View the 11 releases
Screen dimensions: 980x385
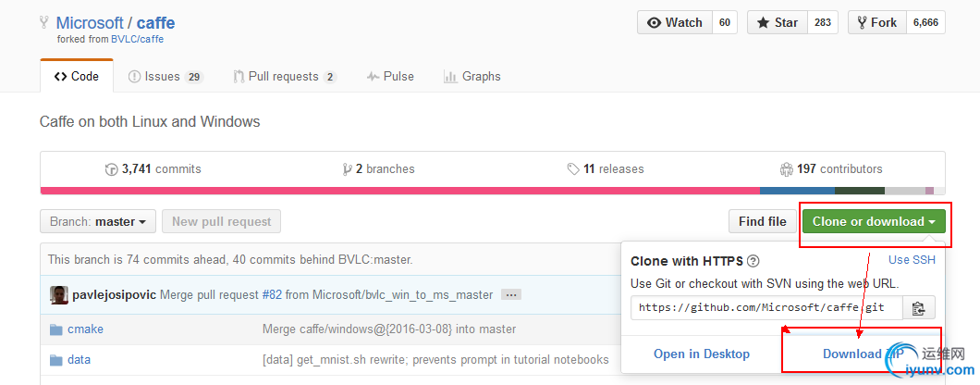click(605, 169)
